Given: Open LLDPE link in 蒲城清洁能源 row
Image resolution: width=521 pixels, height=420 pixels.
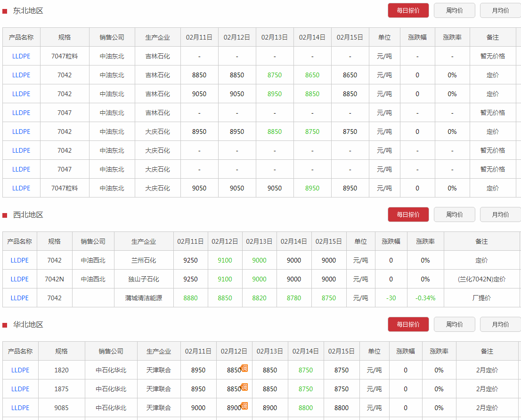Looking at the screenshot, I should 20,298.
